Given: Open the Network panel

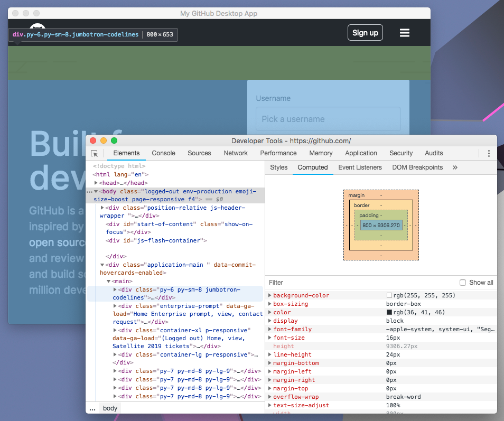Looking at the screenshot, I should [x=235, y=153].
